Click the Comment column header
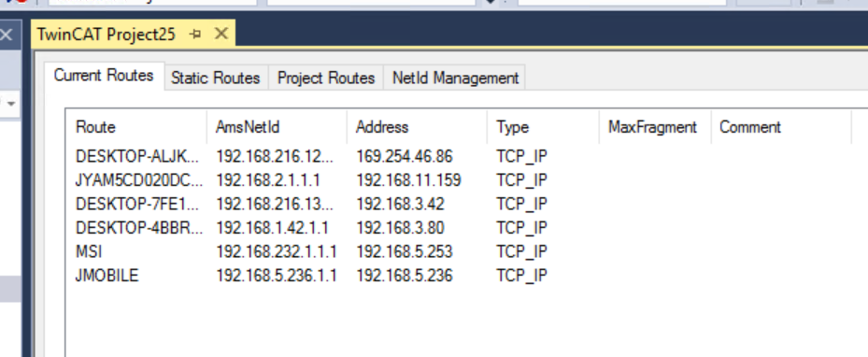 click(x=781, y=127)
